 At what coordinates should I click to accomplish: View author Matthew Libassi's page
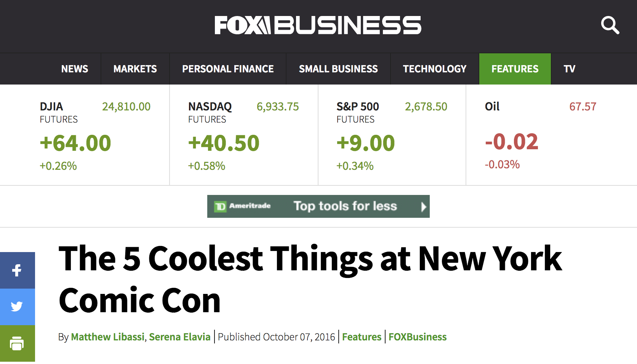[x=108, y=337]
